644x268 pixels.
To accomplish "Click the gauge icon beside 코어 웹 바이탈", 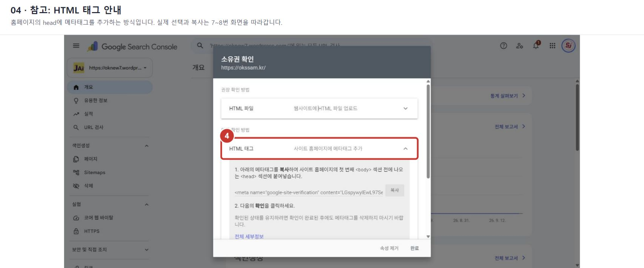I will [76, 218].
